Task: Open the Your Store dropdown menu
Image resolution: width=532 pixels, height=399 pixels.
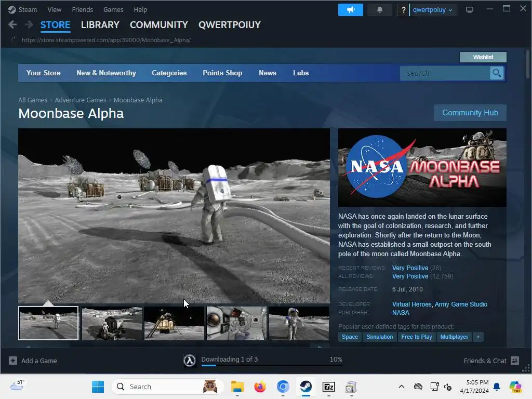Action: click(44, 73)
